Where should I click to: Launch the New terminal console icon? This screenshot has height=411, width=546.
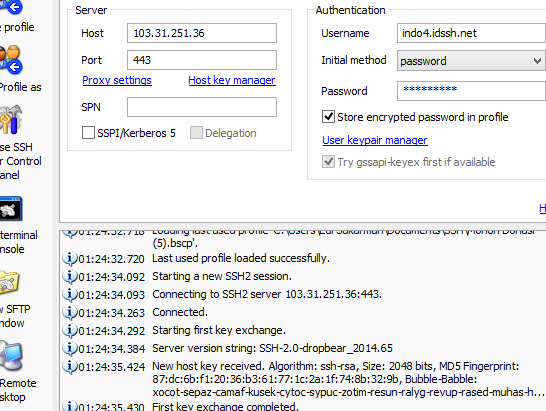point(11,209)
